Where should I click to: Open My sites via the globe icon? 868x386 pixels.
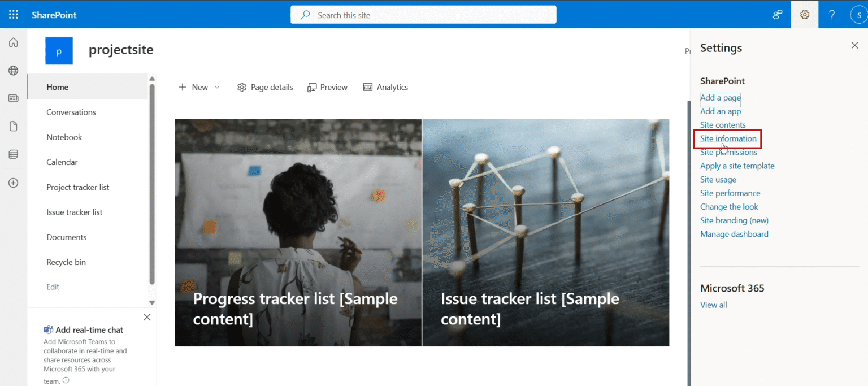(13, 70)
